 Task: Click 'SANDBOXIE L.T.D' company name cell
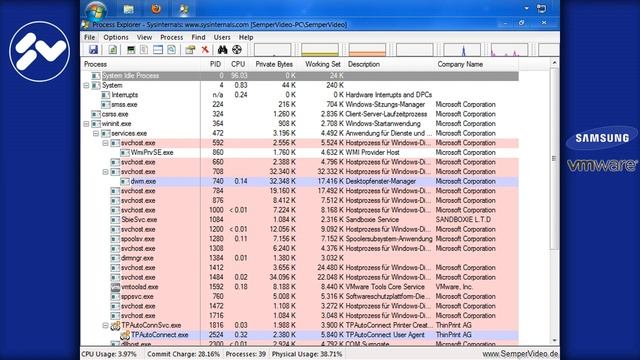tap(463, 220)
